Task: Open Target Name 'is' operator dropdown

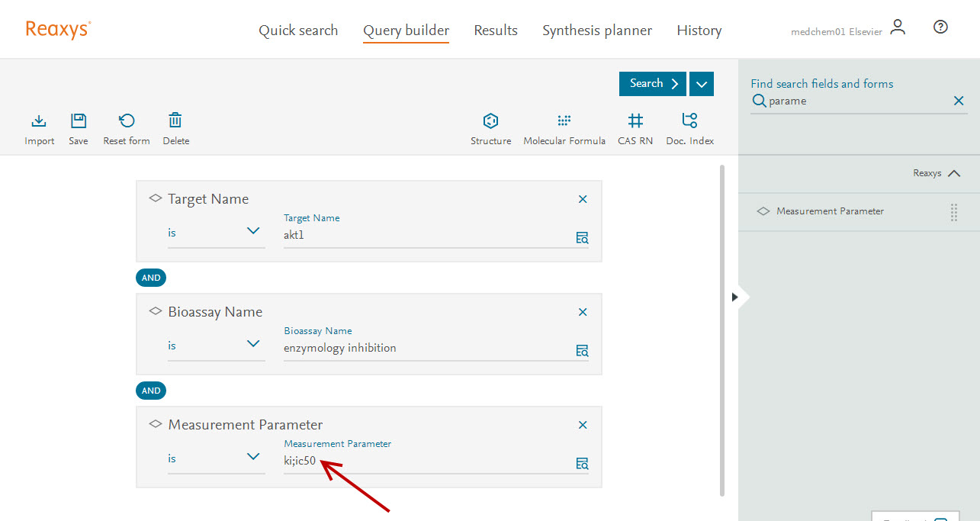Action: [x=217, y=232]
